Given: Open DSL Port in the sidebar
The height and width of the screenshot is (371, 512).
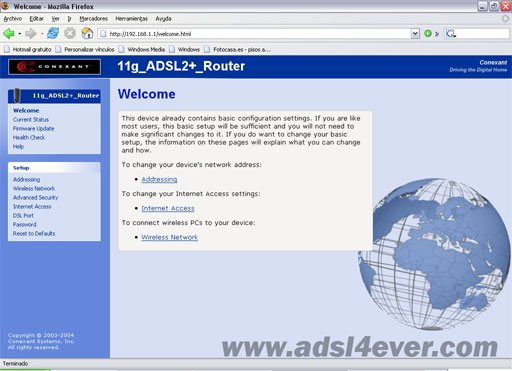Looking at the screenshot, I should [23, 215].
